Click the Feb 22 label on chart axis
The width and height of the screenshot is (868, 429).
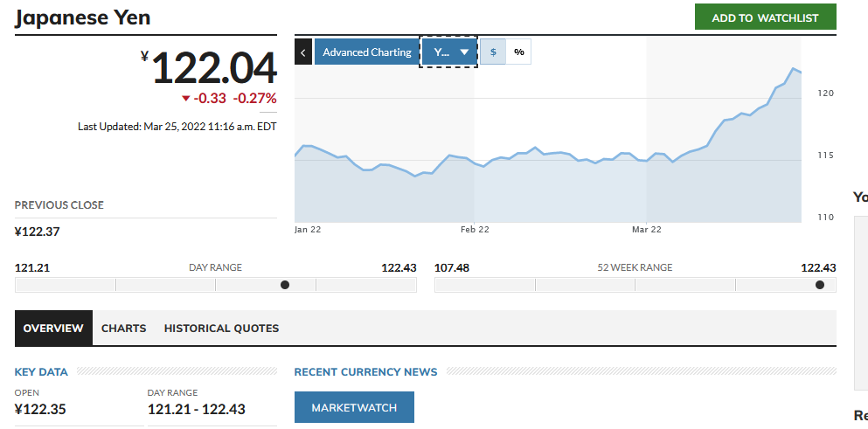click(x=475, y=230)
